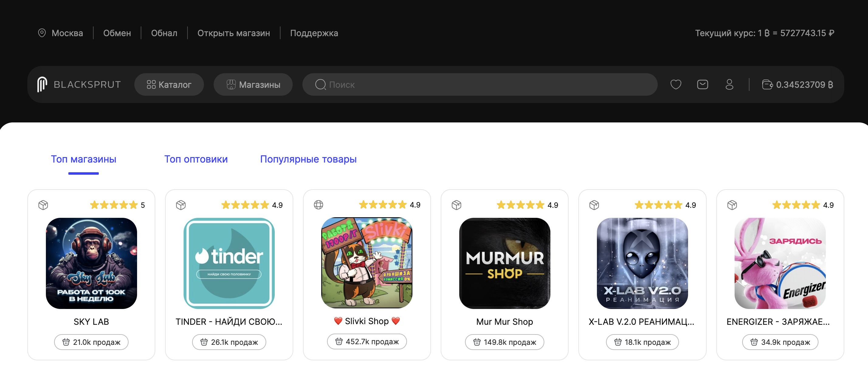The height and width of the screenshot is (367, 868).
Task: Click the 4.9 star rating on TINDER card
Action: tap(252, 205)
